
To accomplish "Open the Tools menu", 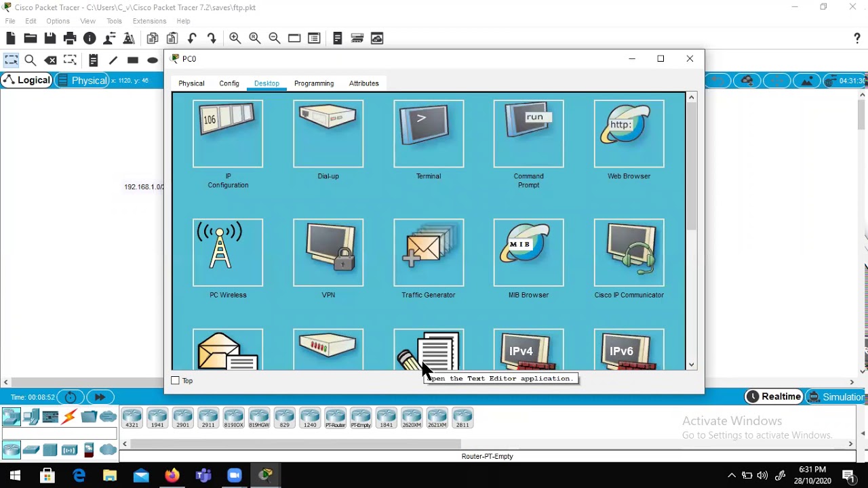I will (x=114, y=21).
